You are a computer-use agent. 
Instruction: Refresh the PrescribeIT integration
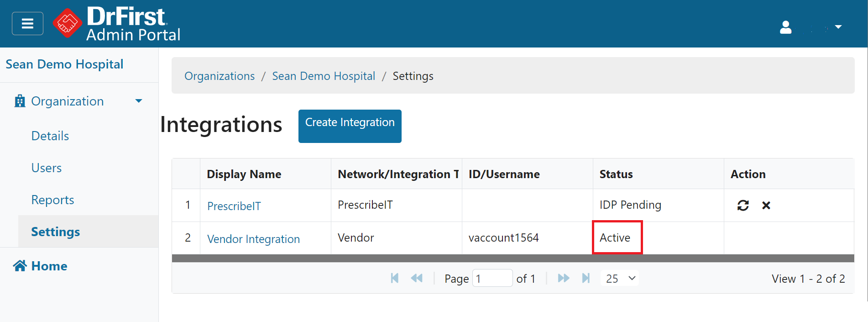tap(743, 206)
